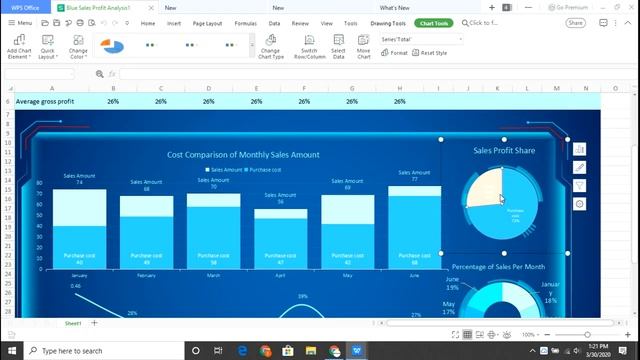Switch to Normal grid view

(x=467, y=335)
